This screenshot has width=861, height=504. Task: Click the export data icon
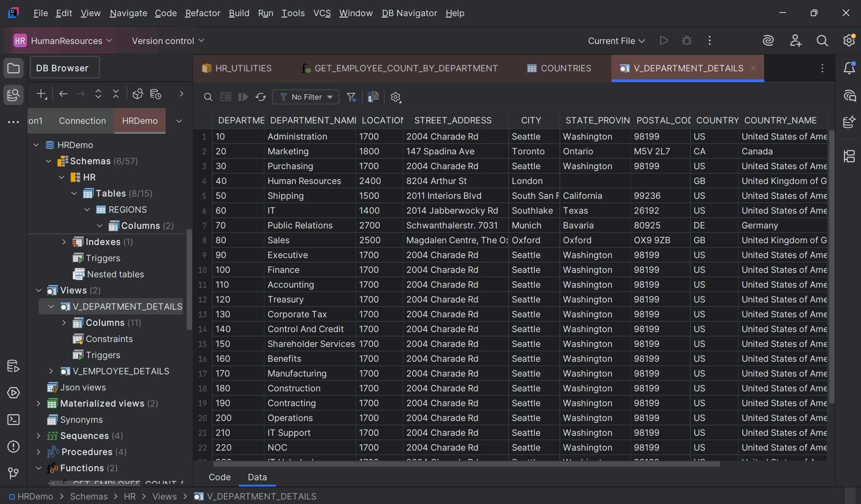pyautogui.click(x=373, y=97)
